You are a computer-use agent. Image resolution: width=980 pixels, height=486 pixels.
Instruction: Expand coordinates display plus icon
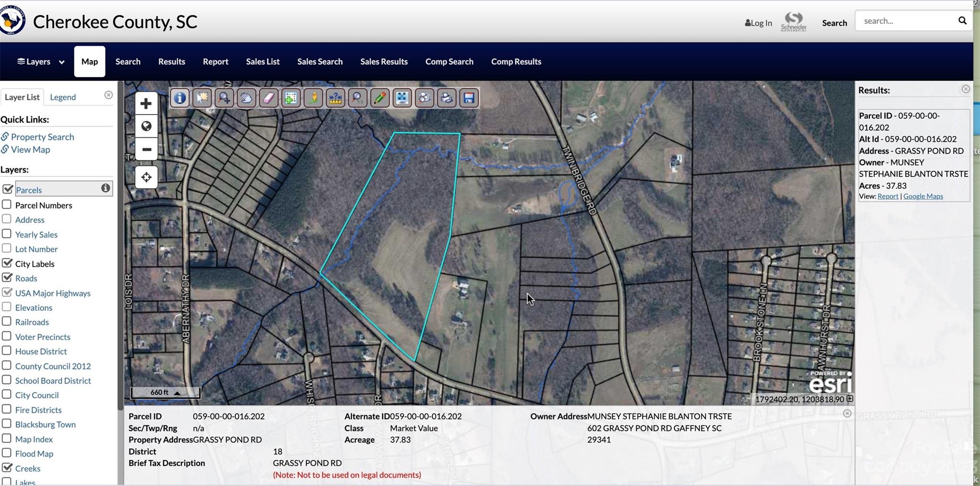click(850, 399)
